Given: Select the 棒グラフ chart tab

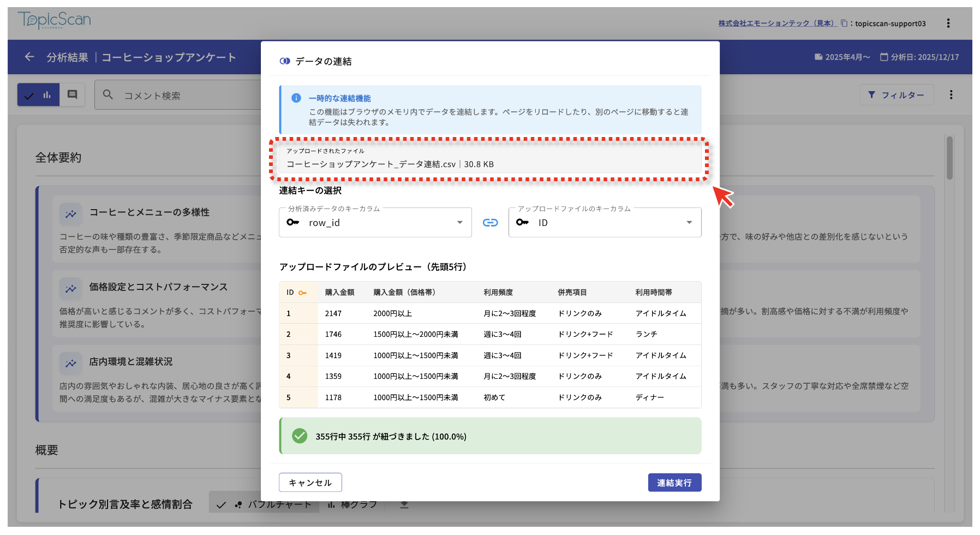Looking at the screenshot, I should click(352, 504).
